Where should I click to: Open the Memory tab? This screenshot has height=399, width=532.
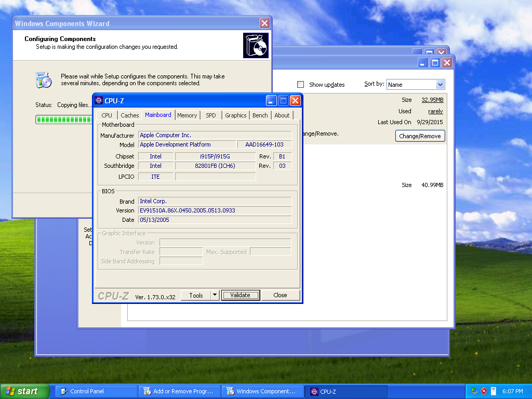[187, 115]
